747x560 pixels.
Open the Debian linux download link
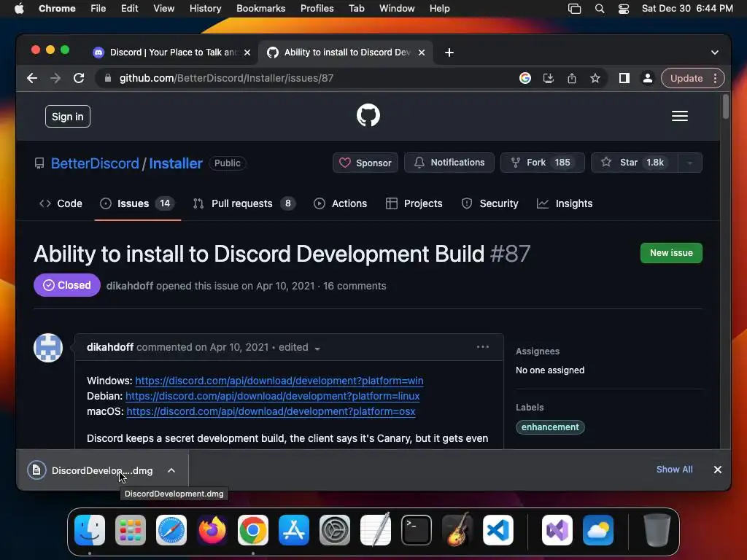pos(273,396)
